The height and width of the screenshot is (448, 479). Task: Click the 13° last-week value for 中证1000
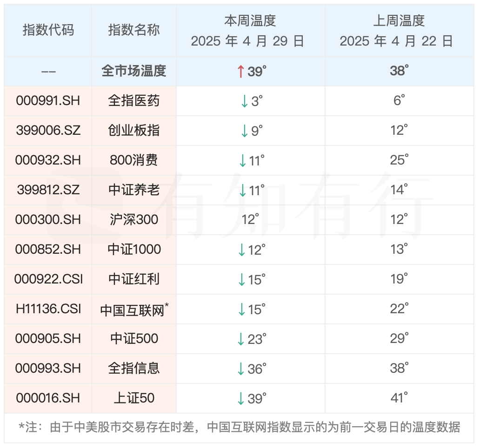pyautogui.click(x=399, y=249)
